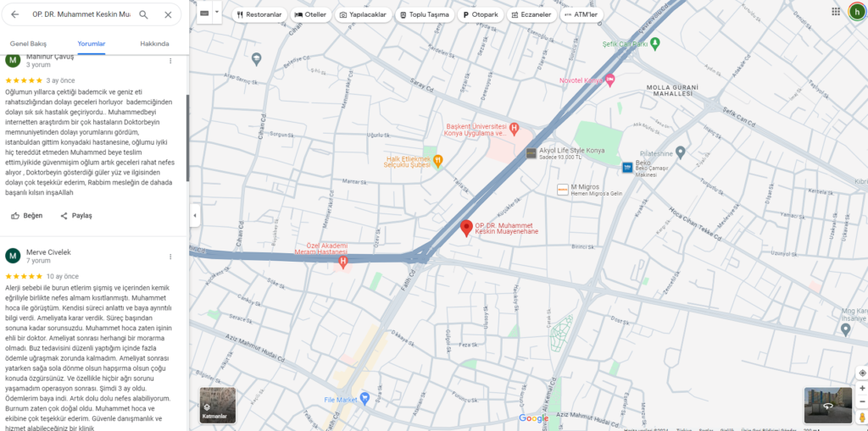The height and width of the screenshot is (431, 868).
Task: Toggle the Eczaneler filter chip
Action: point(532,15)
